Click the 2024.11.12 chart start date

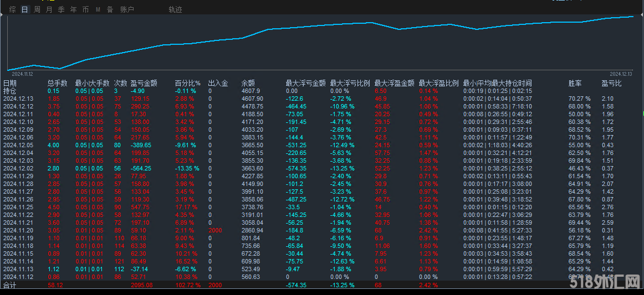[x=23, y=74]
